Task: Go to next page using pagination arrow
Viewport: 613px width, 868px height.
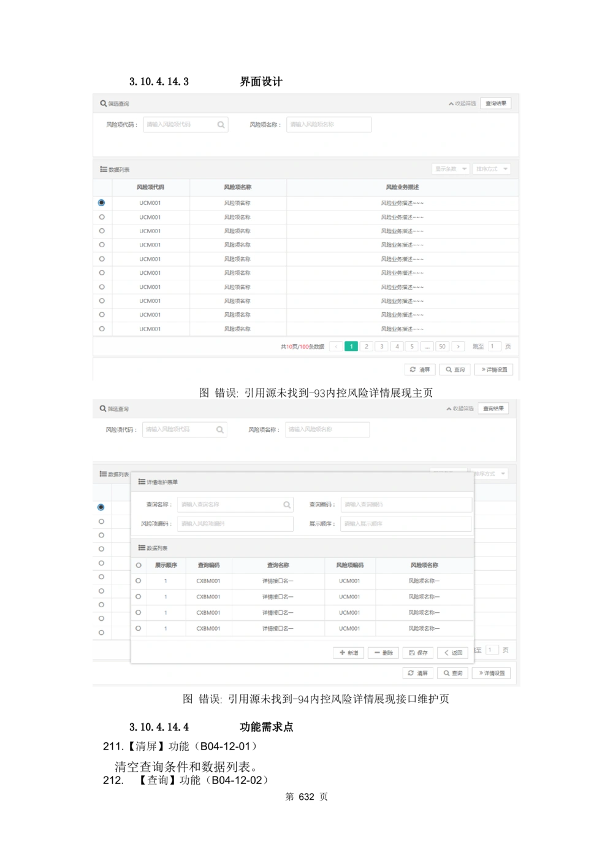Action: click(x=458, y=347)
